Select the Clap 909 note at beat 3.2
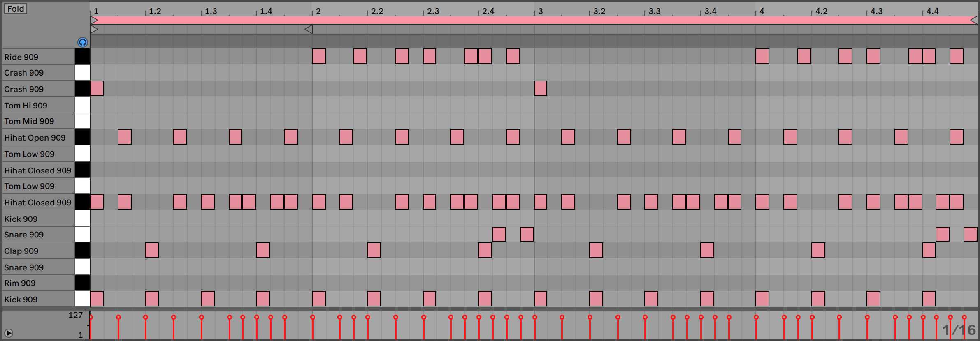 [x=596, y=250]
